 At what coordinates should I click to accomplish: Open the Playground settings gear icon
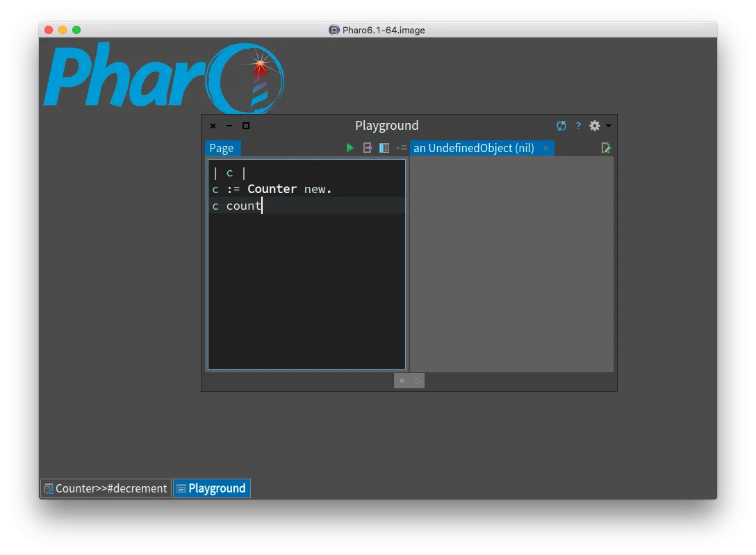tap(595, 126)
